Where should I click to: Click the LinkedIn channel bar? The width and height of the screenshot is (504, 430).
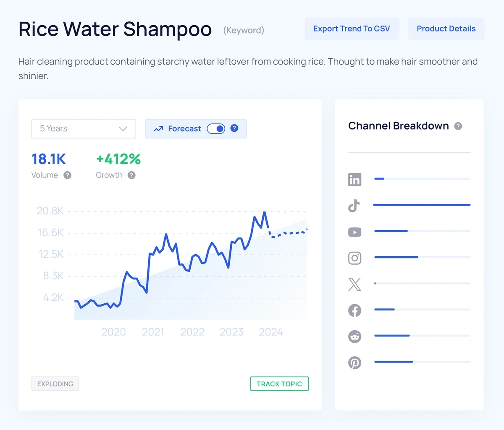click(x=422, y=179)
